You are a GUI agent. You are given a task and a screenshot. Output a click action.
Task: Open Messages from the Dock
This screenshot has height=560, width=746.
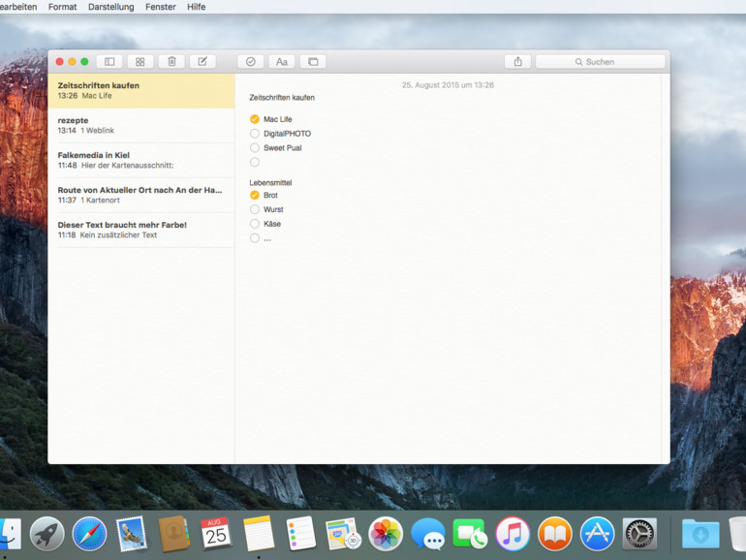427,534
